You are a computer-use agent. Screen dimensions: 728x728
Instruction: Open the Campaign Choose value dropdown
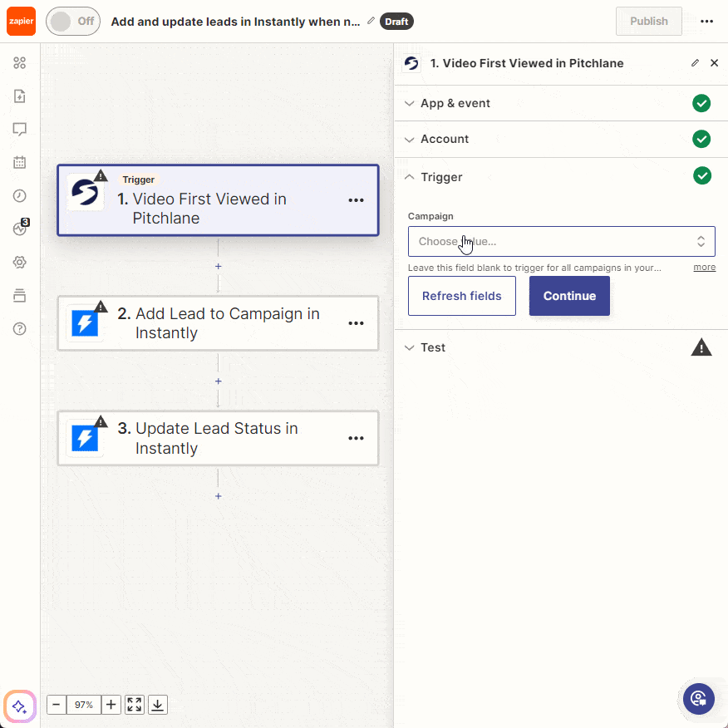click(561, 242)
